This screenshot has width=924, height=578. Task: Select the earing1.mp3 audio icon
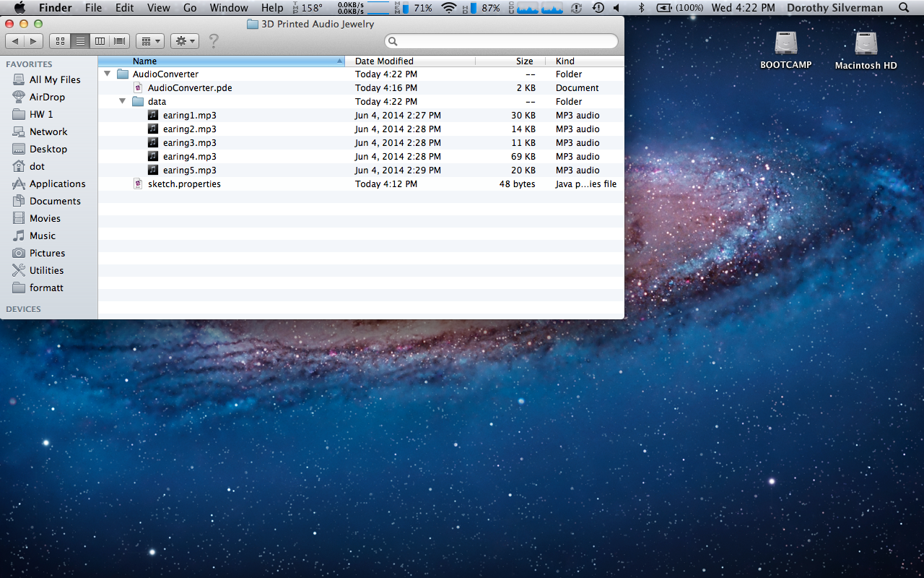pos(153,115)
